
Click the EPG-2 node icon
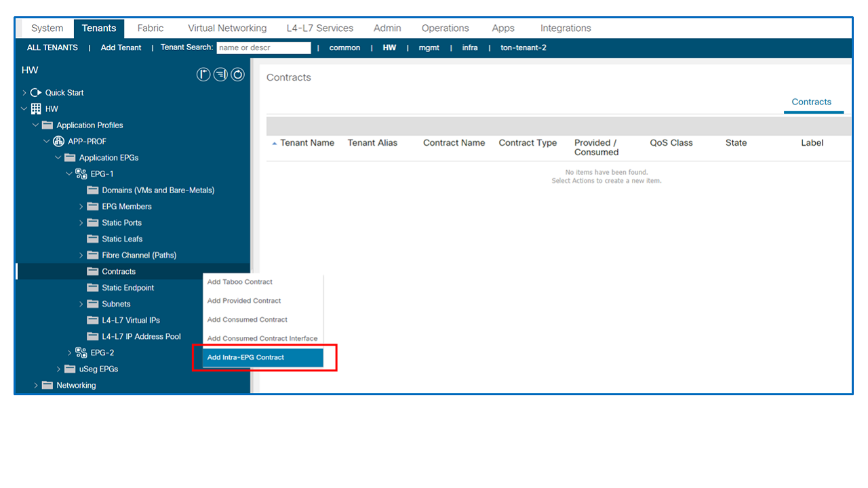click(81, 352)
